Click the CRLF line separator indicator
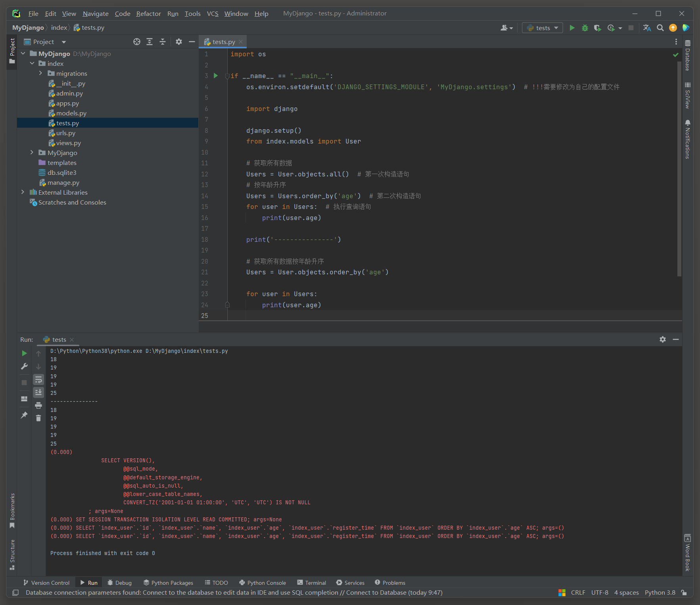This screenshot has height=605, width=700. pyautogui.click(x=578, y=592)
